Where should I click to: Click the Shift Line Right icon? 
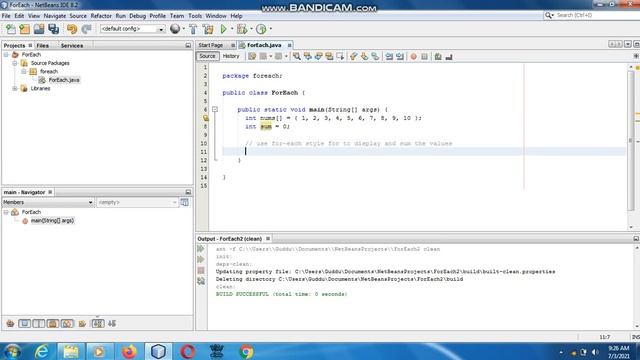(400, 56)
